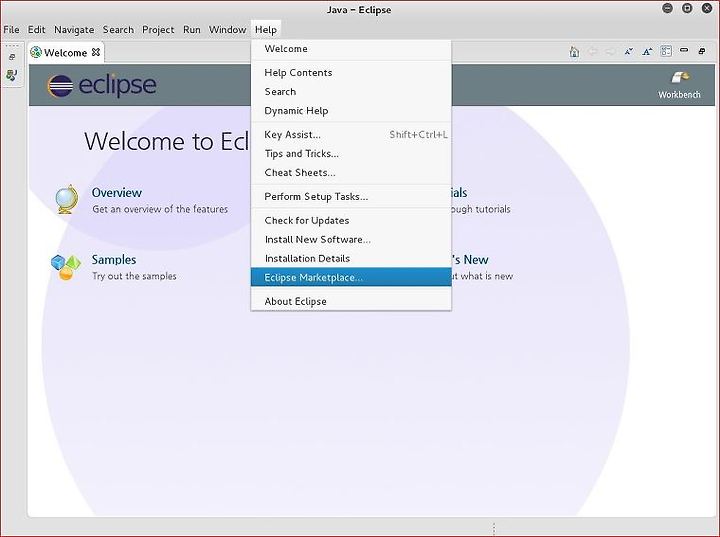
Task: Select About Eclipse entry
Action: [351, 301]
